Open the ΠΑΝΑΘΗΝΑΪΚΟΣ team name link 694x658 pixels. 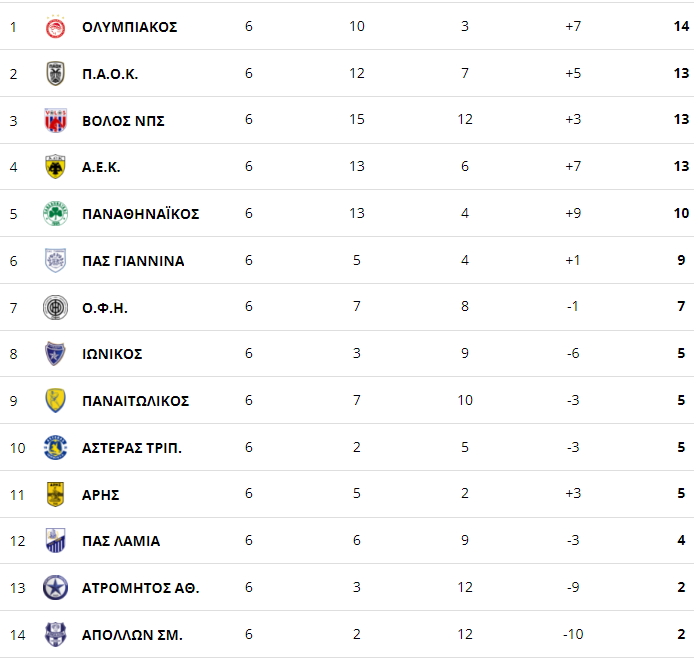pos(141,214)
